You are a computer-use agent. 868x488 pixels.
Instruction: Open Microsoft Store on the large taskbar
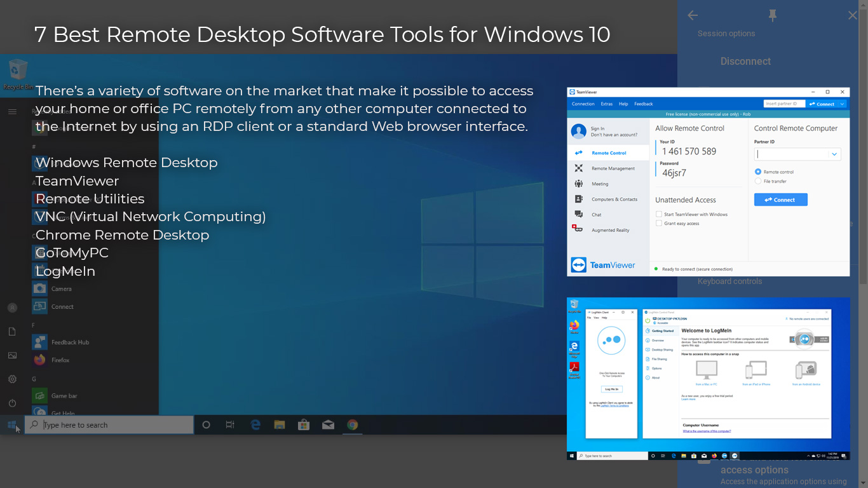click(304, 425)
